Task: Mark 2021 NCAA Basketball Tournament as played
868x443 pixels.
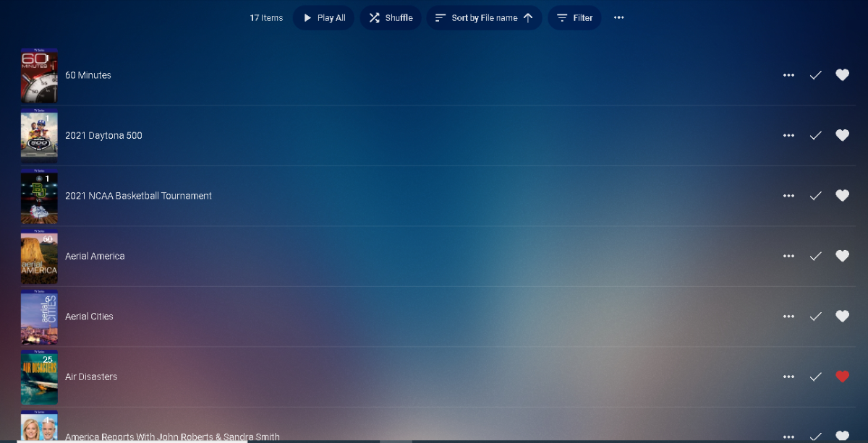Action: (815, 196)
